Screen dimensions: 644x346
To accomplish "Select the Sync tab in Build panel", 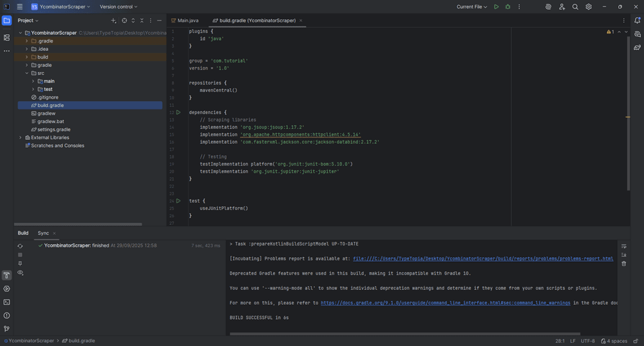I will pos(43,233).
